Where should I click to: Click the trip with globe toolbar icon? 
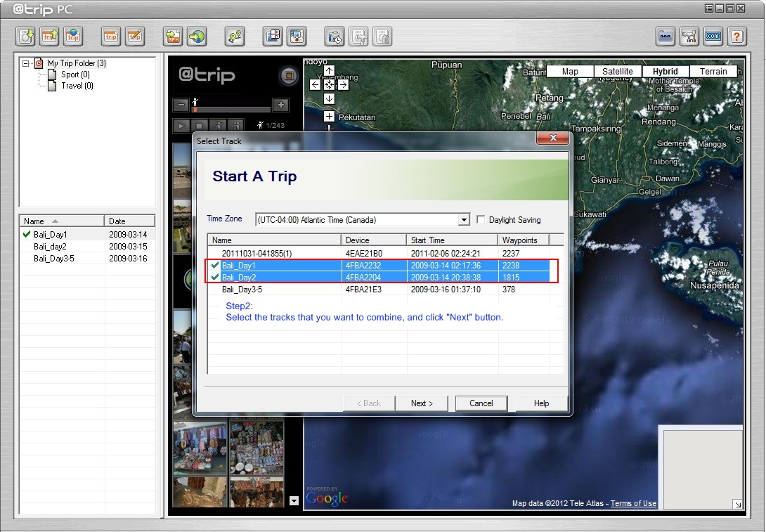pyautogui.click(x=73, y=37)
